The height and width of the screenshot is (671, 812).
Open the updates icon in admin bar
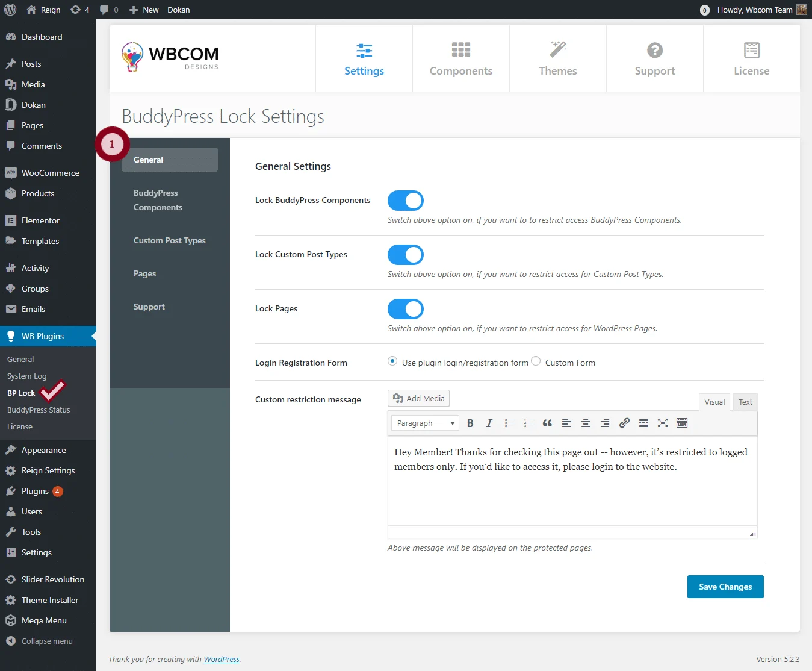coord(80,10)
